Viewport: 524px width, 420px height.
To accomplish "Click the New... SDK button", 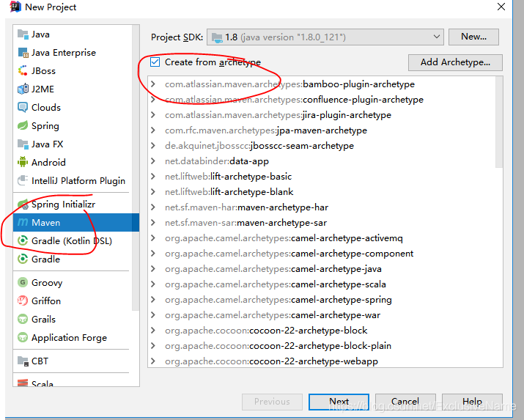I will click(x=473, y=37).
